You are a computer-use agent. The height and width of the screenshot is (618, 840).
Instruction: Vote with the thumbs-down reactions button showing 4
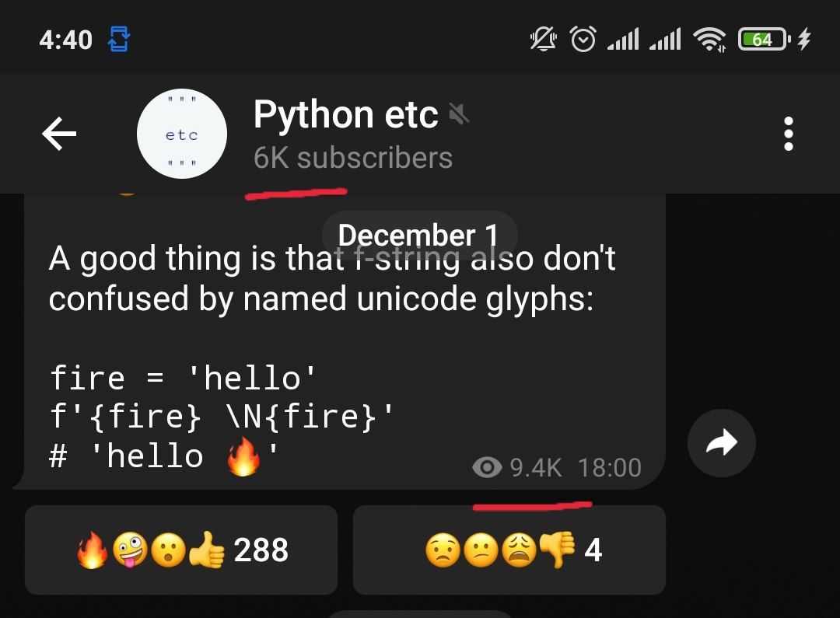coord(509,550)
